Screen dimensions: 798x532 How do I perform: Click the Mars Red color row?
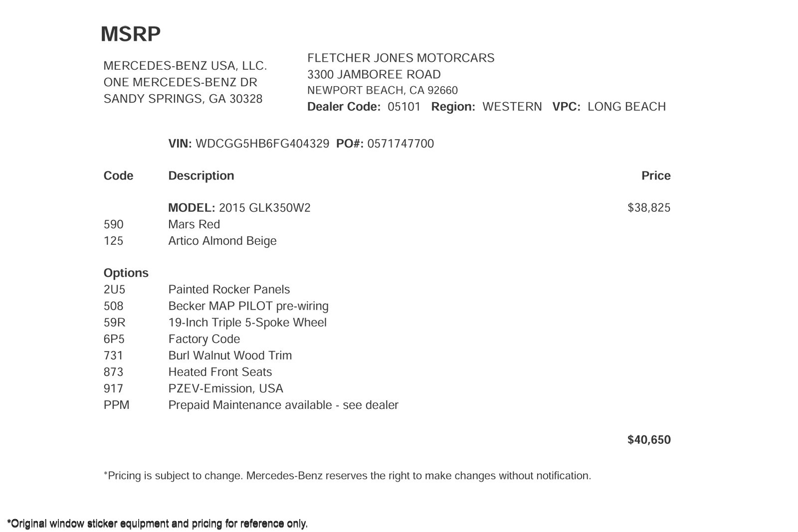(x=194, y=224)
